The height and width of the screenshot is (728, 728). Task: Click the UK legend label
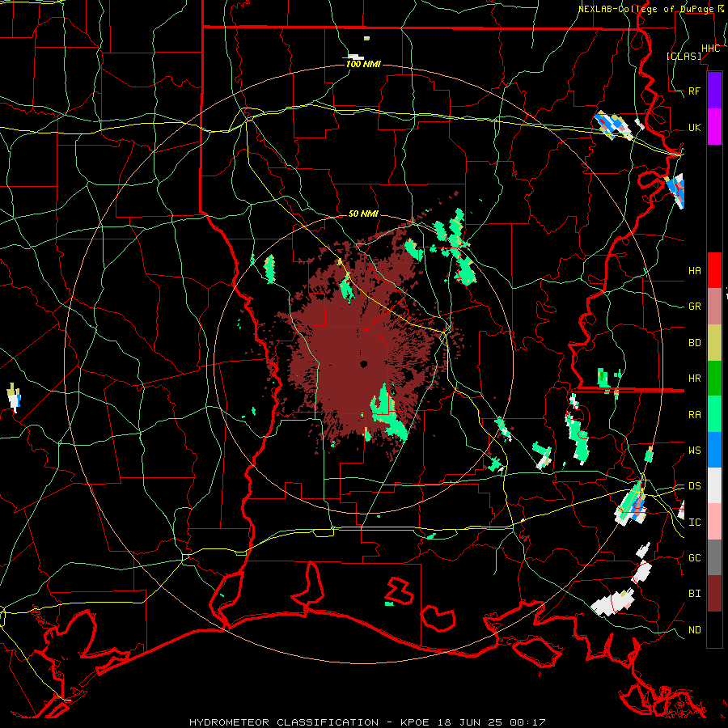point(695,128)
